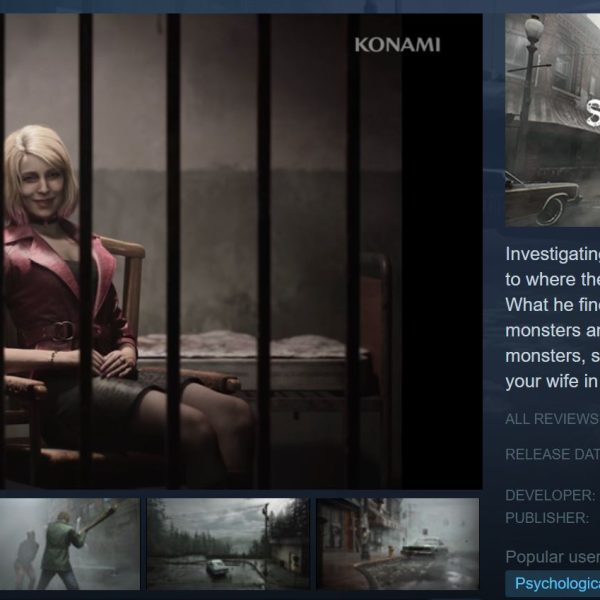600x600 pixels.
Task: Click the description line starting with Investigating
Action: coord(553,254)
